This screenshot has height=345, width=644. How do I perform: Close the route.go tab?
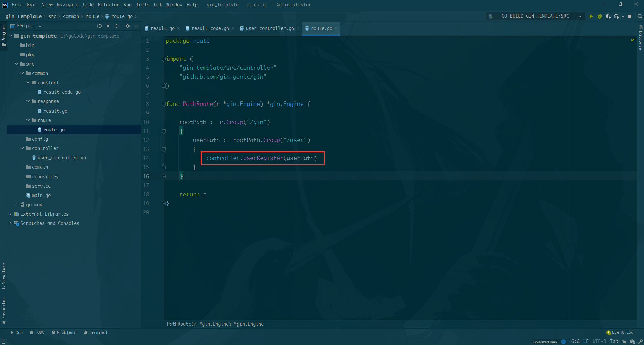pos(336,29)
